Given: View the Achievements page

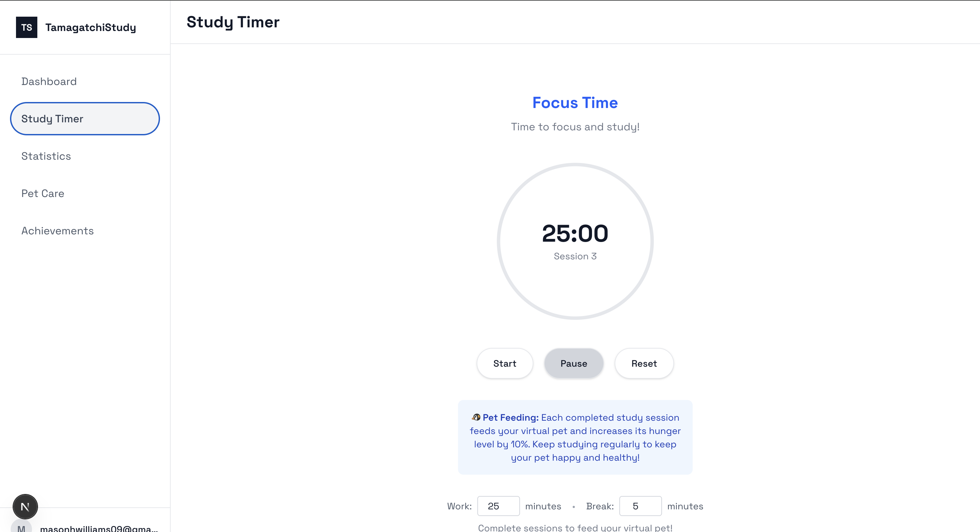Looking at the screenshot, I should (x=57, y=231).
